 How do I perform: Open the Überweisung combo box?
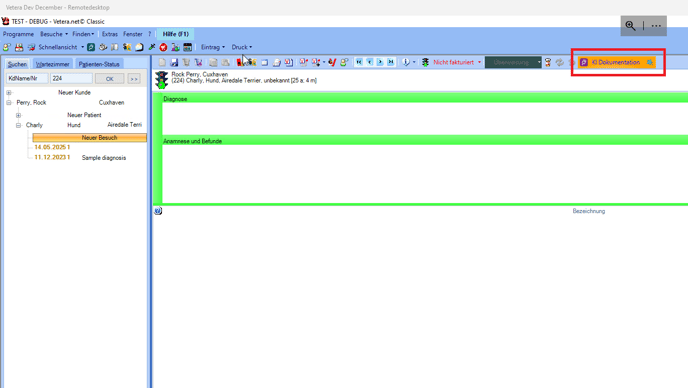(513, 62)
